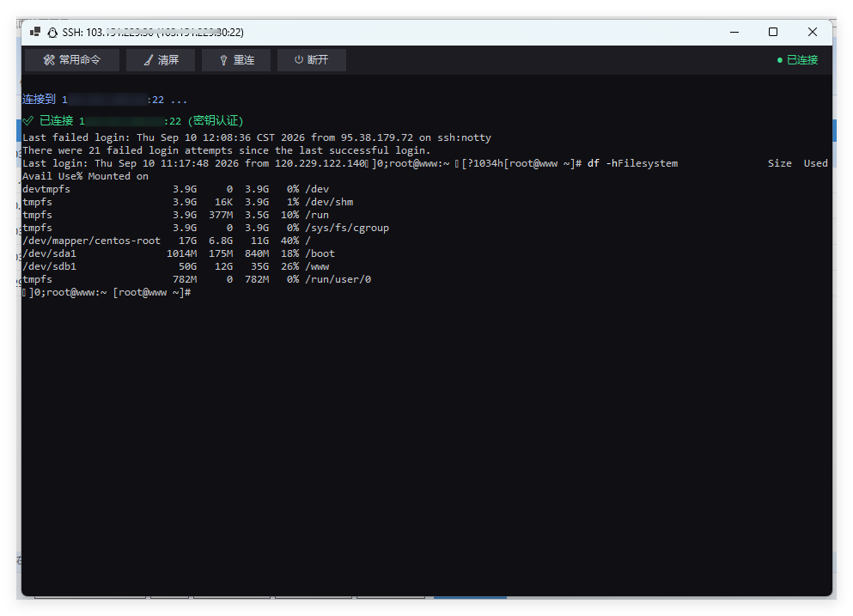Viewport: 853px width, 616px height.
Task: Click the /www mount point text
Action: point(317,266)
